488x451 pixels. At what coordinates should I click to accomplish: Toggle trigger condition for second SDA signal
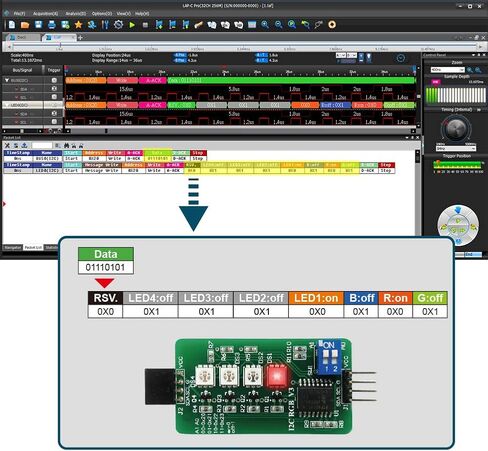click(54, 113)
